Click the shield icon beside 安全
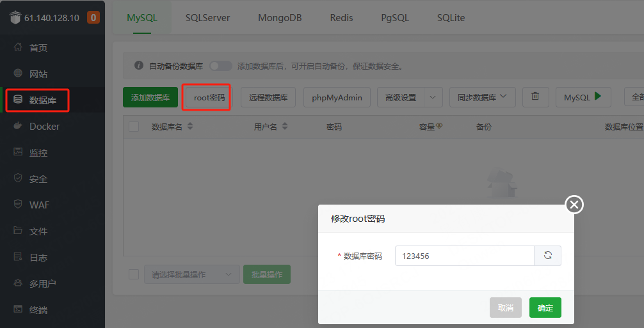Image resolution: width=644 pixels, height=328 pixels. coord(18,178)
